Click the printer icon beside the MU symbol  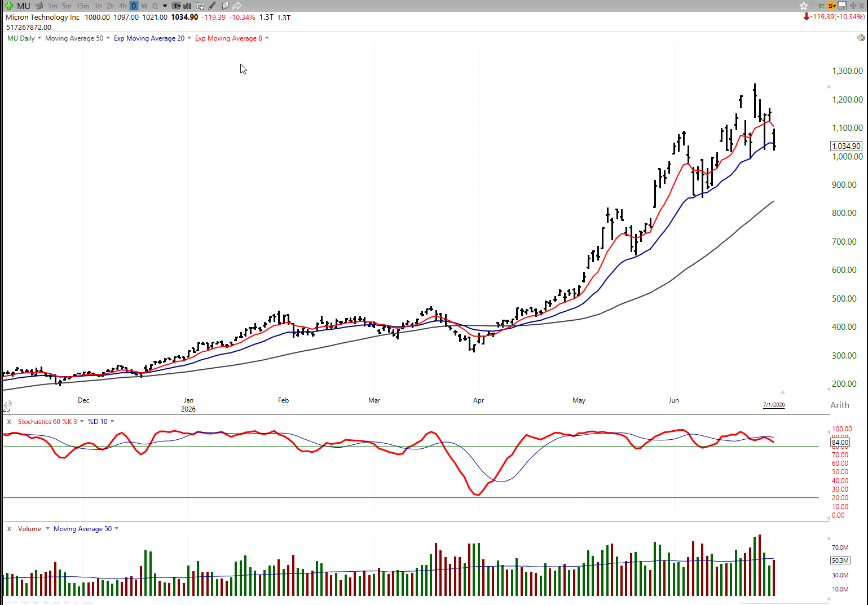(x=39, y=6)
